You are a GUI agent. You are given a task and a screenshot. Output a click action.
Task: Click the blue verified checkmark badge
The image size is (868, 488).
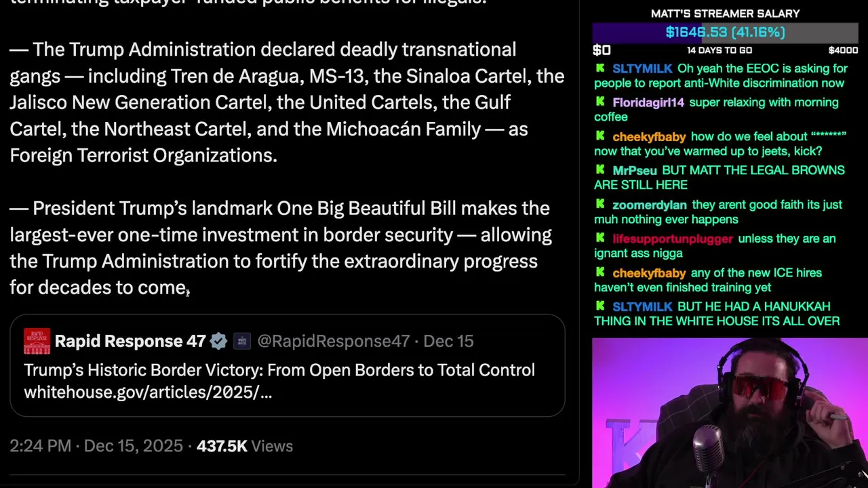pos(218,341)
